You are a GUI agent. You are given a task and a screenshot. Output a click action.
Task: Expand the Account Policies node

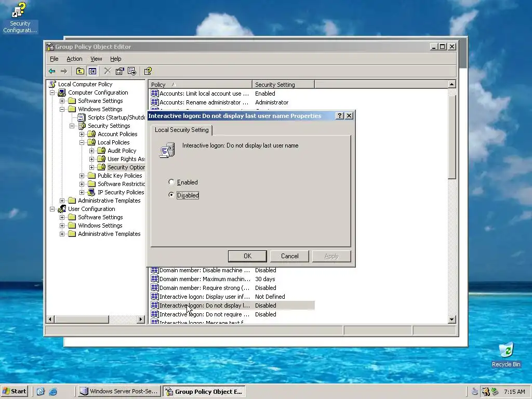point(82,134)
